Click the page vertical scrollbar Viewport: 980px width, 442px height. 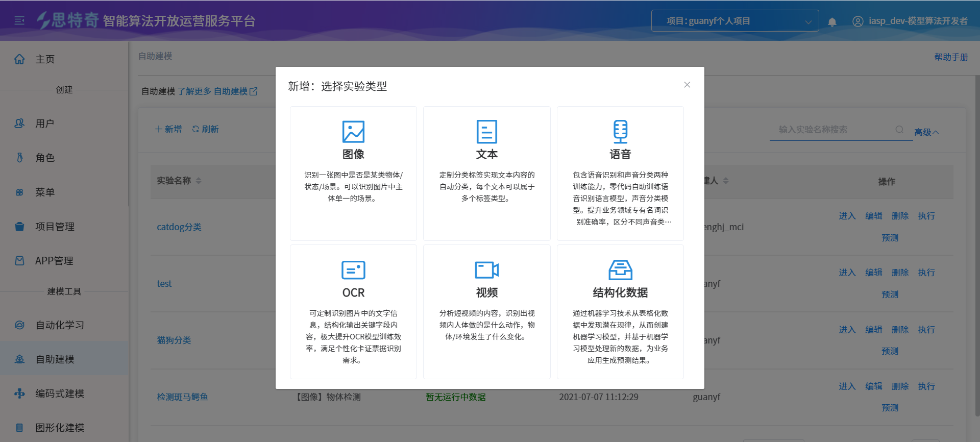click(x=977, y=245)
